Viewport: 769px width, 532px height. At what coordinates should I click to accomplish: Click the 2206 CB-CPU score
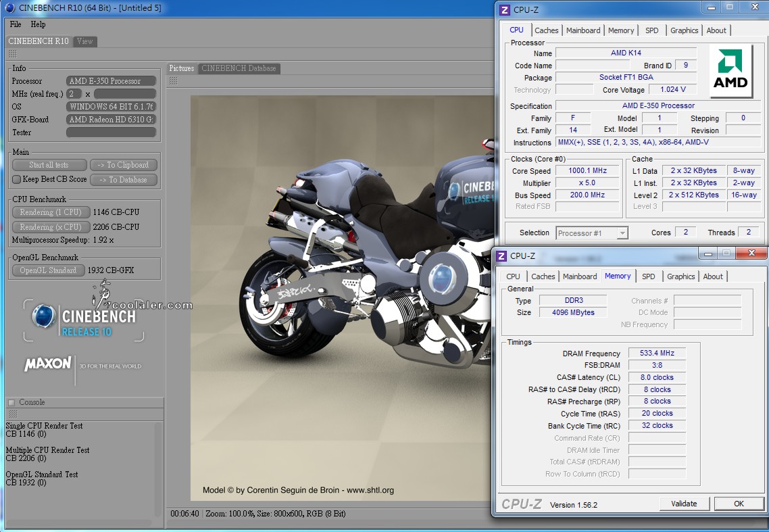click(116, 226)
